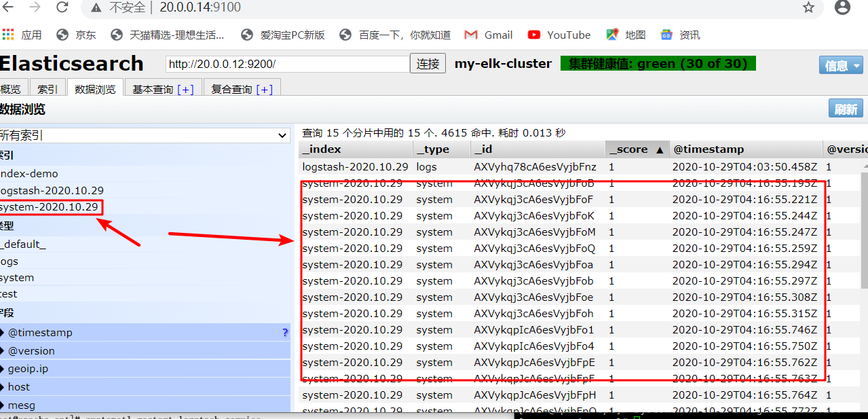Open the 京东 bookmark

(77, 35)
